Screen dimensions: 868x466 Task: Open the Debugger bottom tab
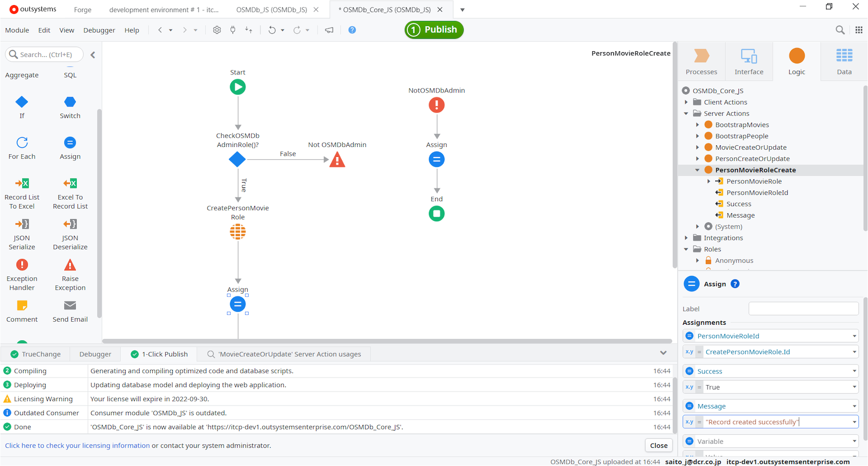coord(95,354)
